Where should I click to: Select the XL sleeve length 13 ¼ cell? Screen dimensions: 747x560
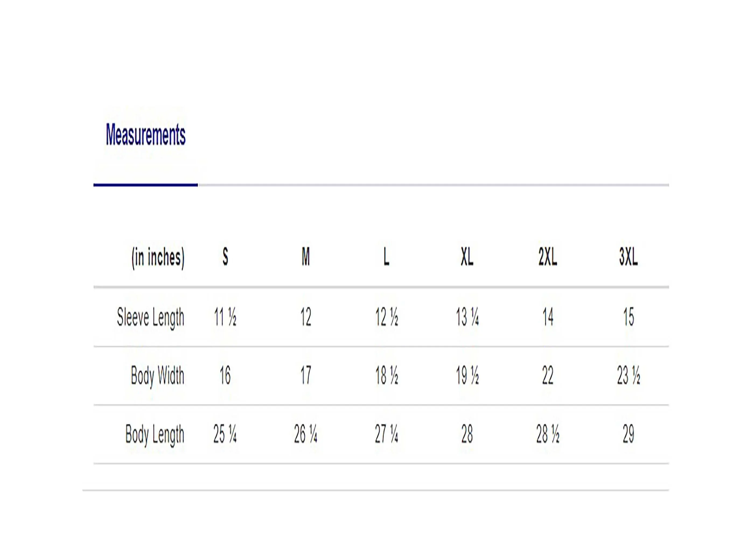467,317
